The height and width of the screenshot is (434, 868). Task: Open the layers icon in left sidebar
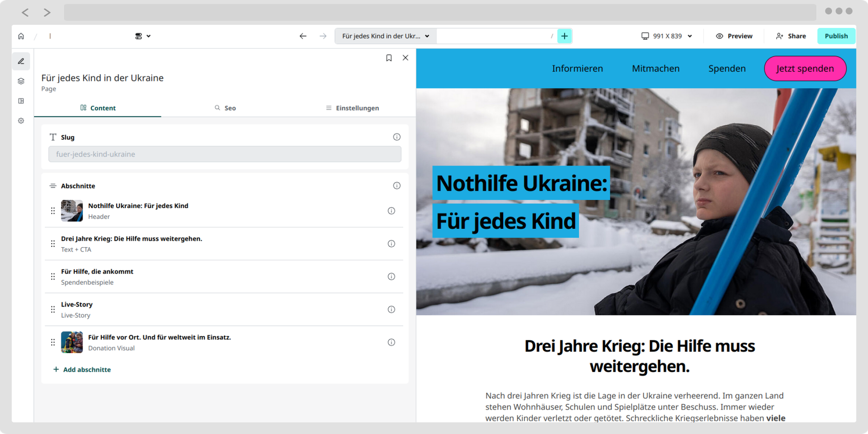(21, 81)
